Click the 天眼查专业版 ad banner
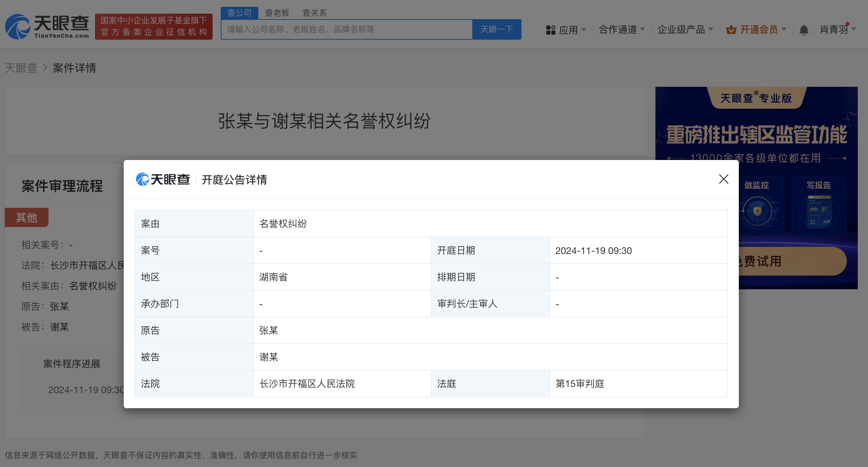 click(x=756, y=123)
